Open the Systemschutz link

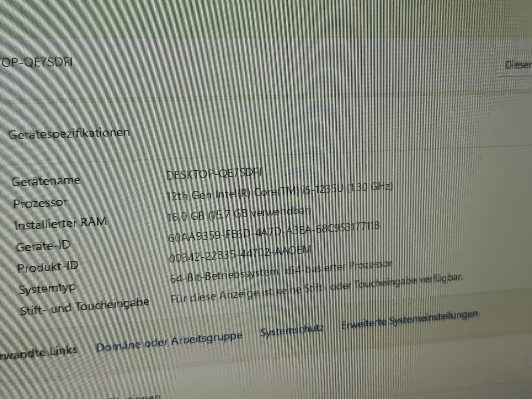[x=292, y=330]
